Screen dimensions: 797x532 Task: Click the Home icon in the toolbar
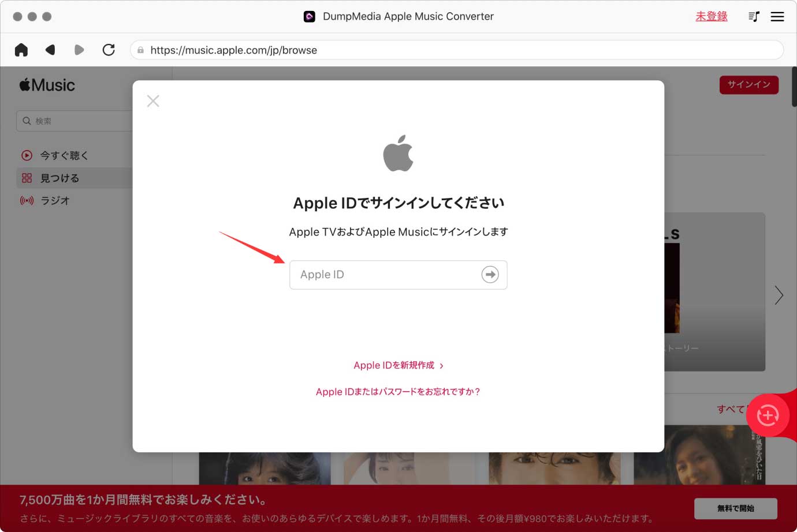tap(21, 50)
